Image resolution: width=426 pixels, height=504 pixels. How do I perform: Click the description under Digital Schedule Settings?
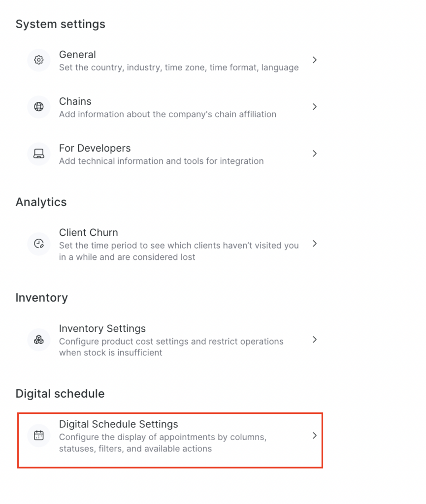(163, 442)
